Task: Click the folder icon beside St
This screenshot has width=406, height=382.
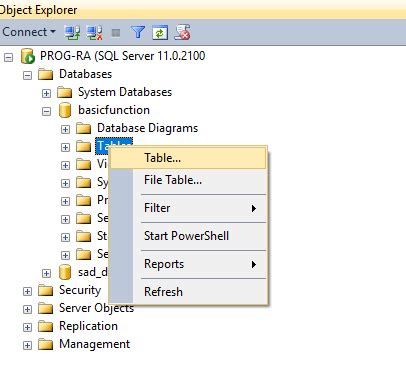Action: [84, 236]
